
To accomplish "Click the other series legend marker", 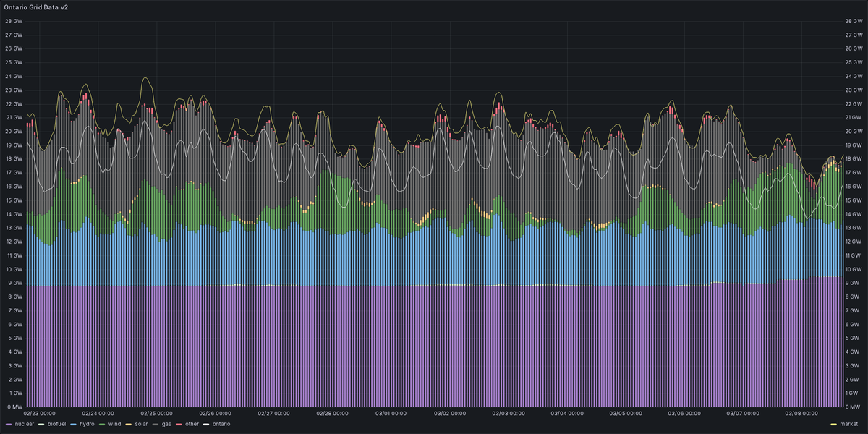I will 179,425.
